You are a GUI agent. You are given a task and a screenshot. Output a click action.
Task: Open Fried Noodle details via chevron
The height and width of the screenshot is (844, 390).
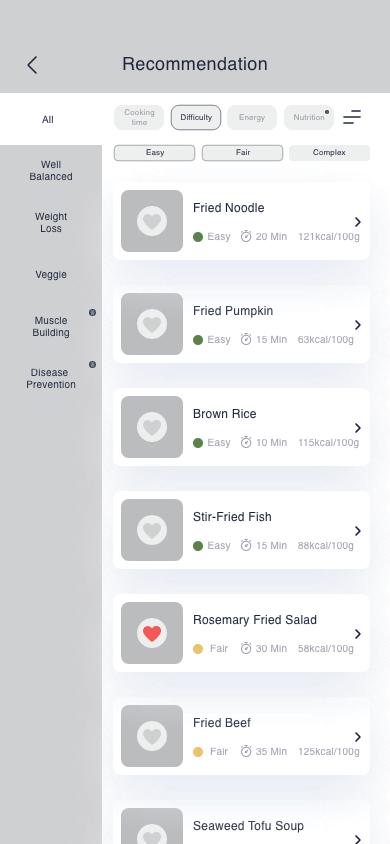pyautogui.click(x=358, y=222)
